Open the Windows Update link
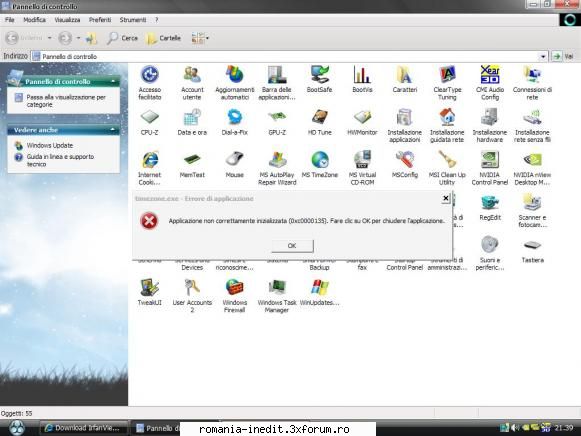The width and height of the screenshot is (581, 436). click(50, 145)
